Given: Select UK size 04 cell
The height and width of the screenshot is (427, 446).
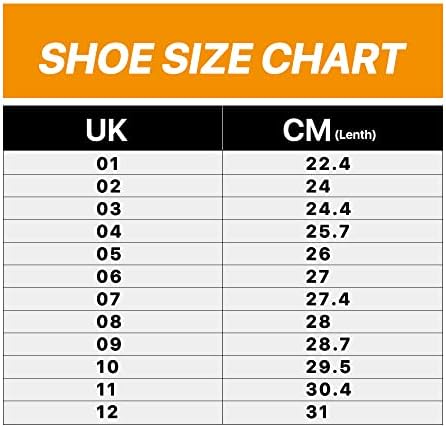Looking at the screenshot, I should [113, 231].
